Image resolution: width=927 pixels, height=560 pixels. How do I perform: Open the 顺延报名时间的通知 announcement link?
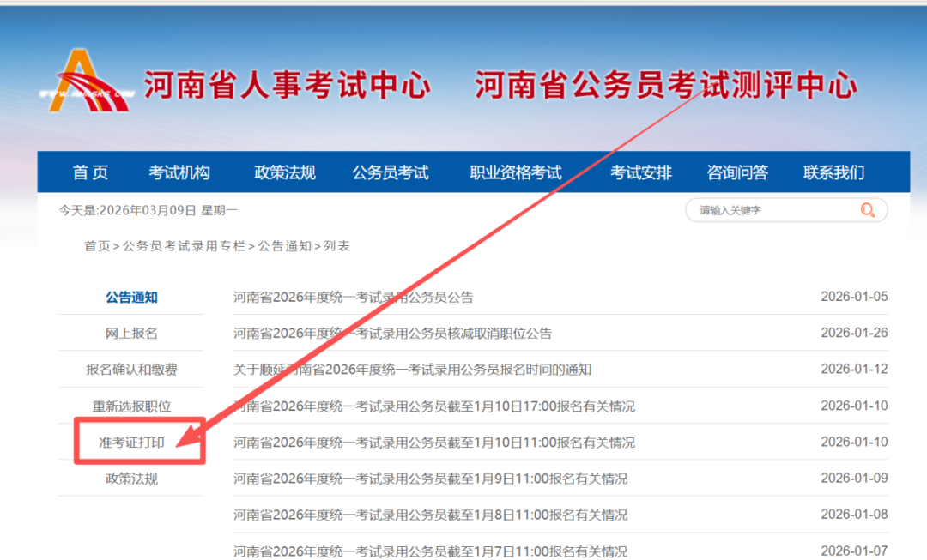(x=412, y=370)
